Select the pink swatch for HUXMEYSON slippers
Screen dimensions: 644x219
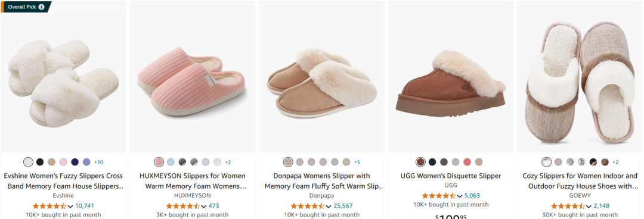point(159,162)
